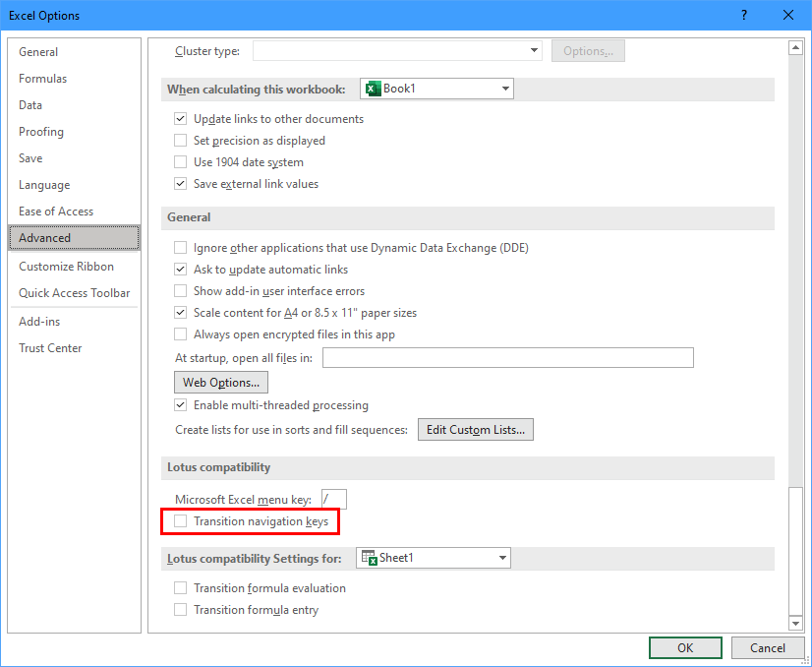This screenshot has height=667, width=812.
Task: Enable Transition formula entry
Action: [180, 610]
